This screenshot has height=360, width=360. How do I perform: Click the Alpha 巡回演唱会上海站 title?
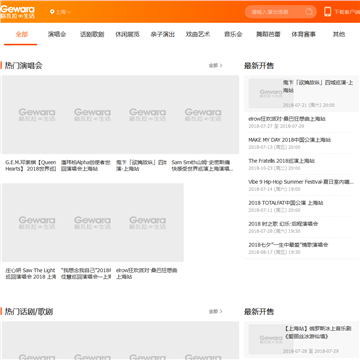[x=86, y=165]
